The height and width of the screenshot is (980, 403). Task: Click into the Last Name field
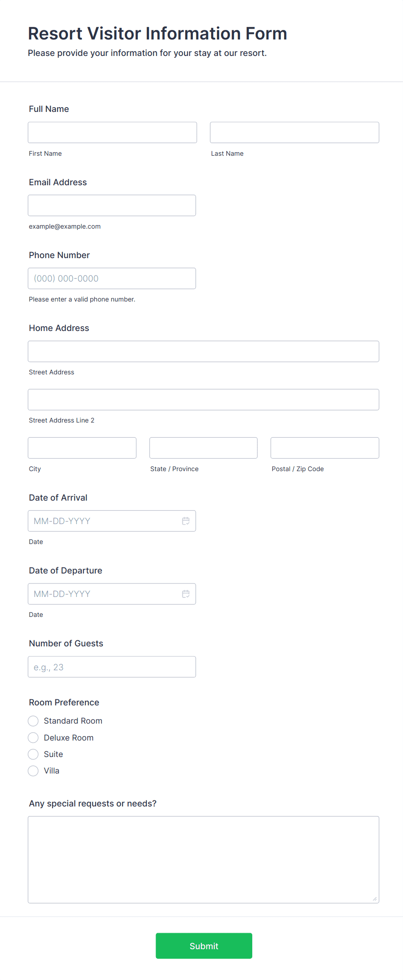[294, 132]
